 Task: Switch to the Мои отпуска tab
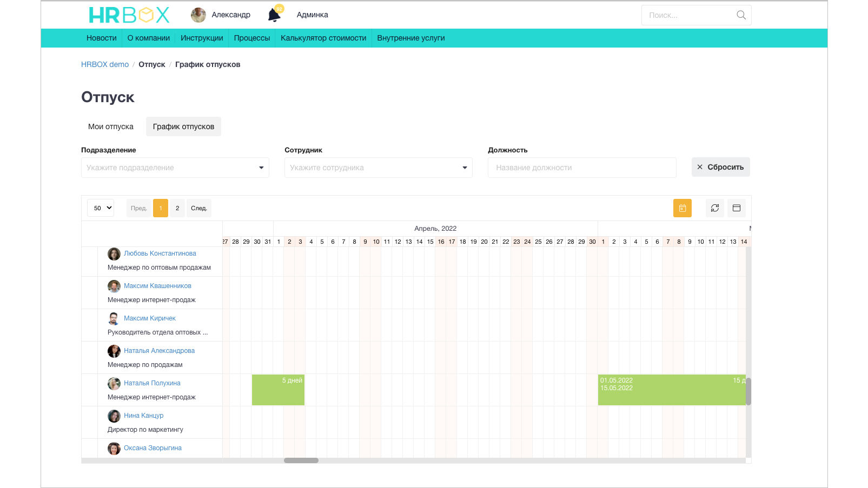[111, 126]
